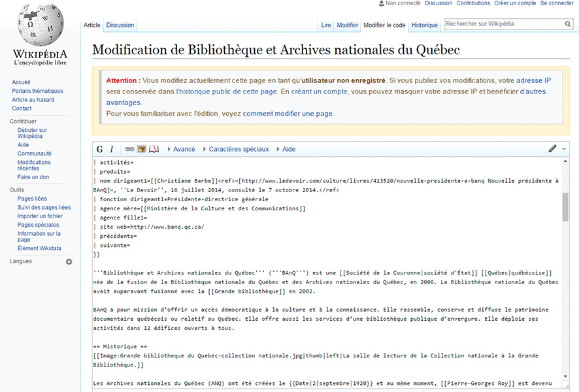Click the d'autres avantages link in the warning

[533, 91]
